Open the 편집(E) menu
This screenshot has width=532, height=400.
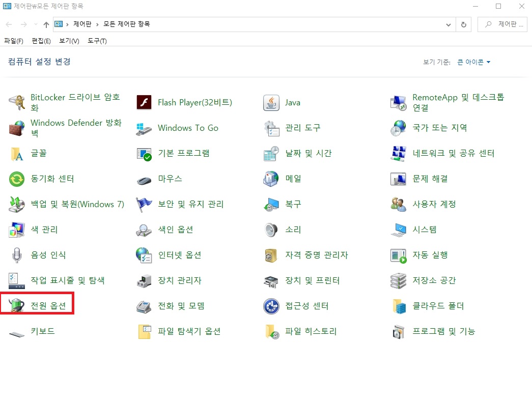(41, 41)
